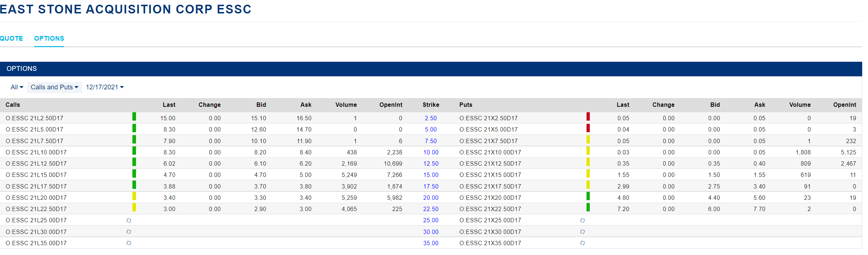Select call contract O:ESSC 21L2.50D17
The height and width of the screenshot is (255, 868).
tap(34, 118)
